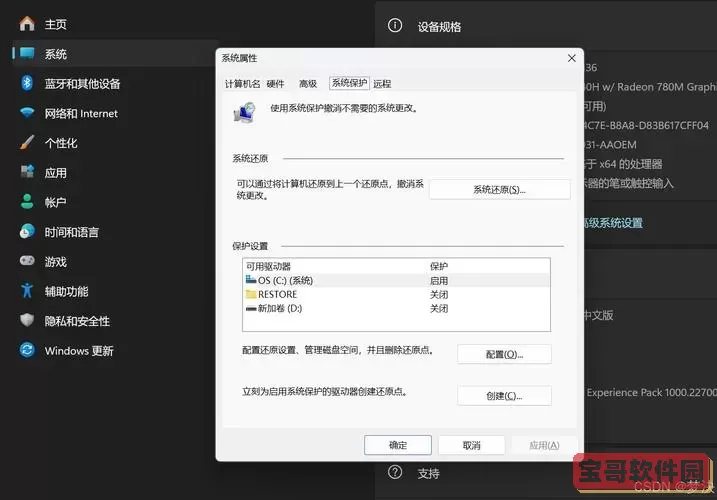Click the clock-globe icon for 时间和语言
Screen dimensions: 717x500
(x=27, y=231)
